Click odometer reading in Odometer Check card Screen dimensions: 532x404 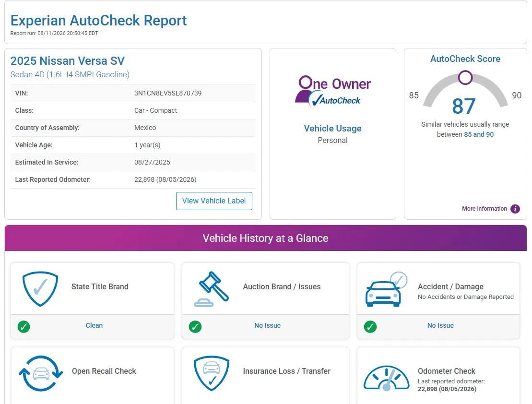447,389
